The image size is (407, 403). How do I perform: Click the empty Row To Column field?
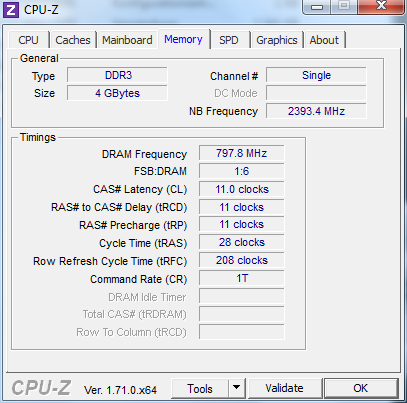pos(242,332)
